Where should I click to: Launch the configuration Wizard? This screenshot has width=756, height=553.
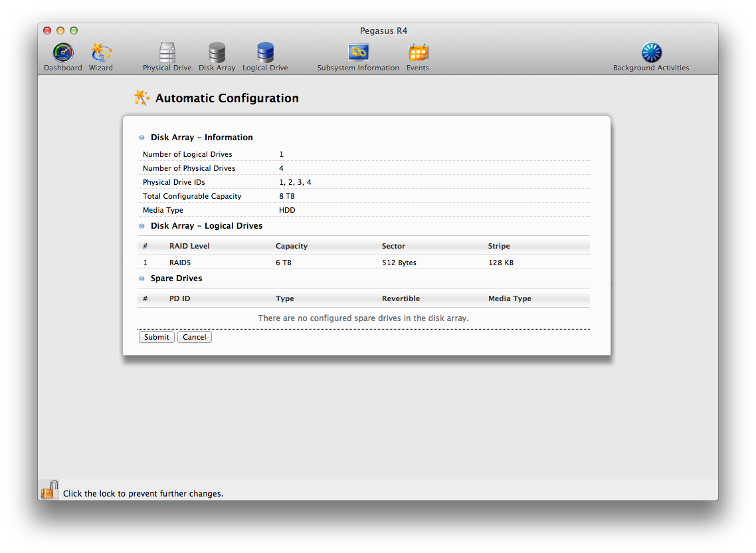(101, 56)
